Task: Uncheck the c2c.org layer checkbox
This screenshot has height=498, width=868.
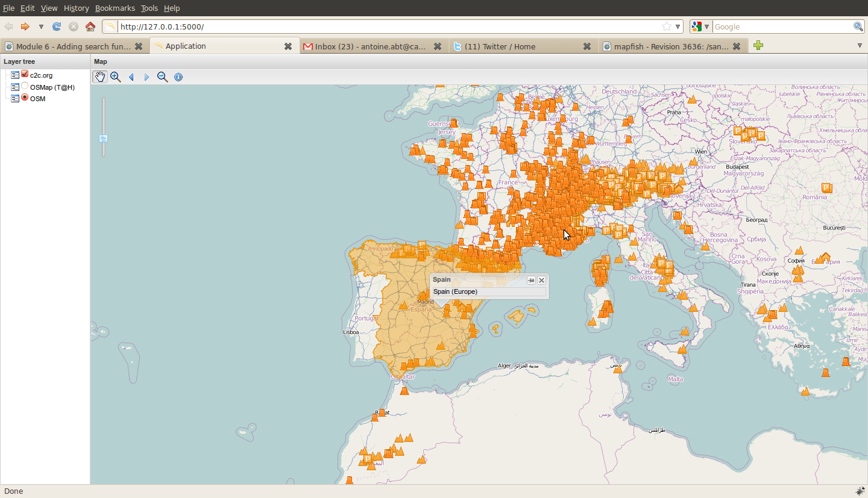Action: point(25,74)
